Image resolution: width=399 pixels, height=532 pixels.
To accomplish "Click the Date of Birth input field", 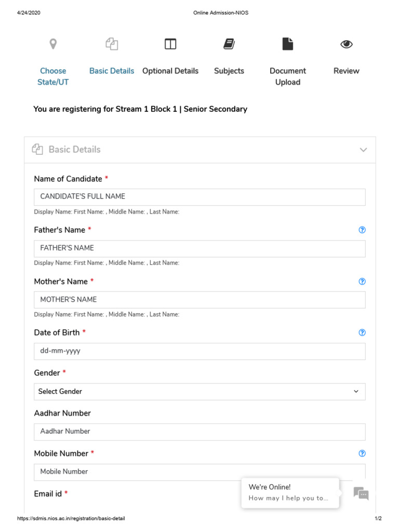I will pyautogui.click(x=199, y=351).
